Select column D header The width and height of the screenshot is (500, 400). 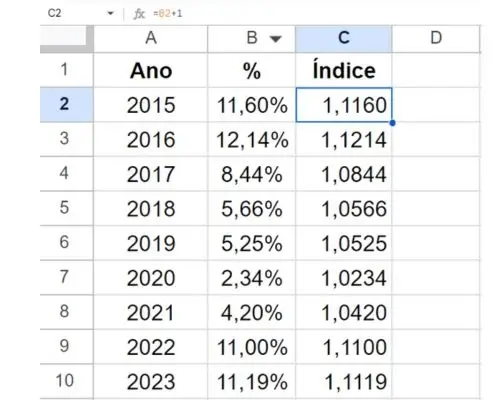[x=436, y=38]
